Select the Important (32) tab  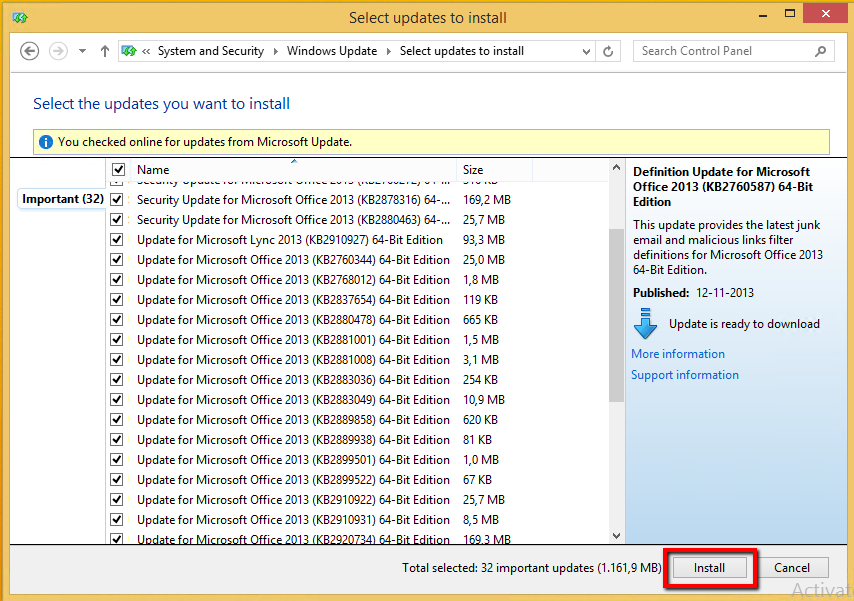point(62,199)
